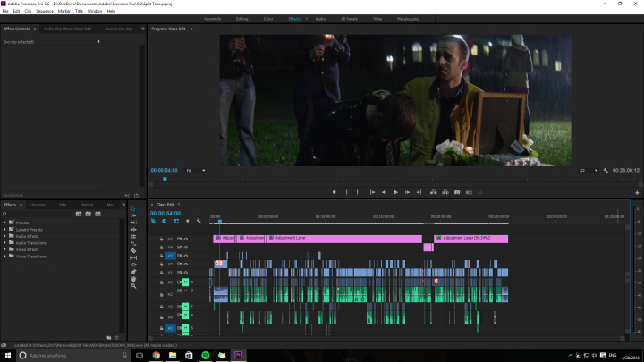Open the Fit zoom level dropdown

(196, 171)
